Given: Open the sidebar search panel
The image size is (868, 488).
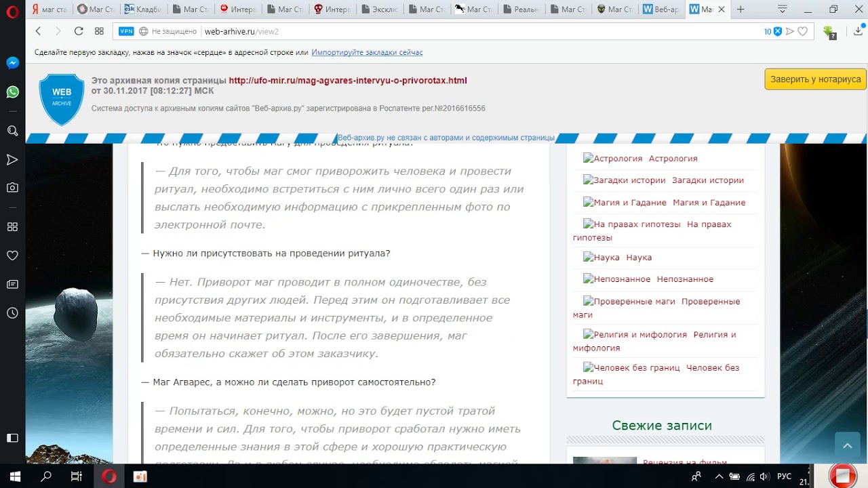Looking at the screenshot, I should [x=12, y=131].
